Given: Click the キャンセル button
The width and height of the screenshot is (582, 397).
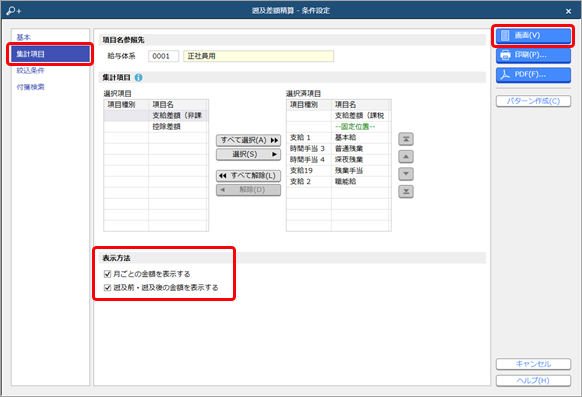Looking at the screenshot, I should coord(533,364).
